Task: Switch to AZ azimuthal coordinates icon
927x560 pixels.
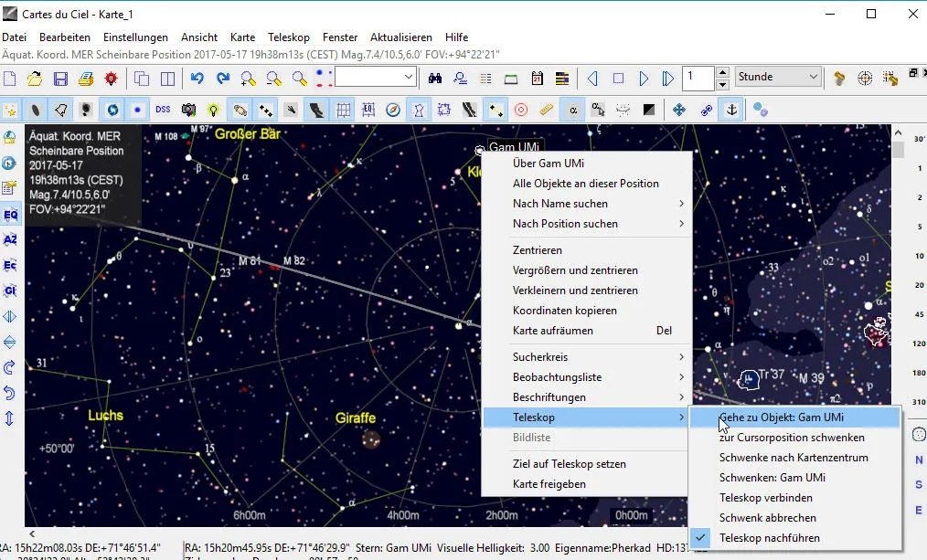Action: coord(10,240)
